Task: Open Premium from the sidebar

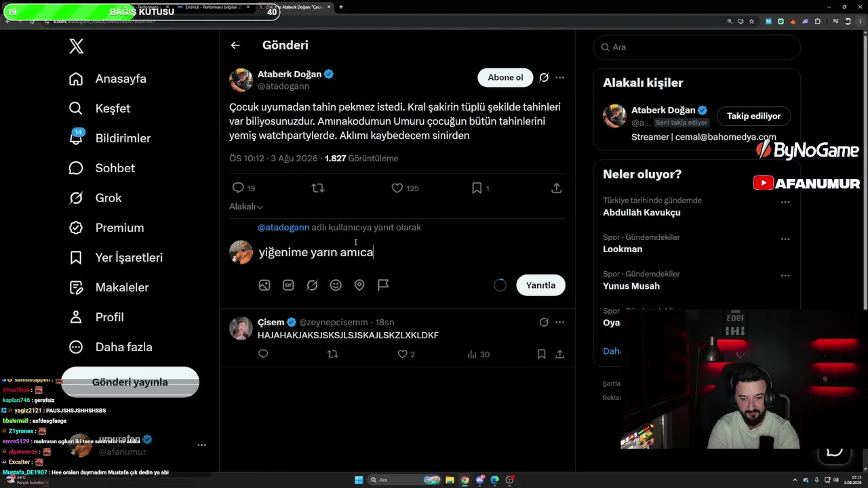Action: 106,228
